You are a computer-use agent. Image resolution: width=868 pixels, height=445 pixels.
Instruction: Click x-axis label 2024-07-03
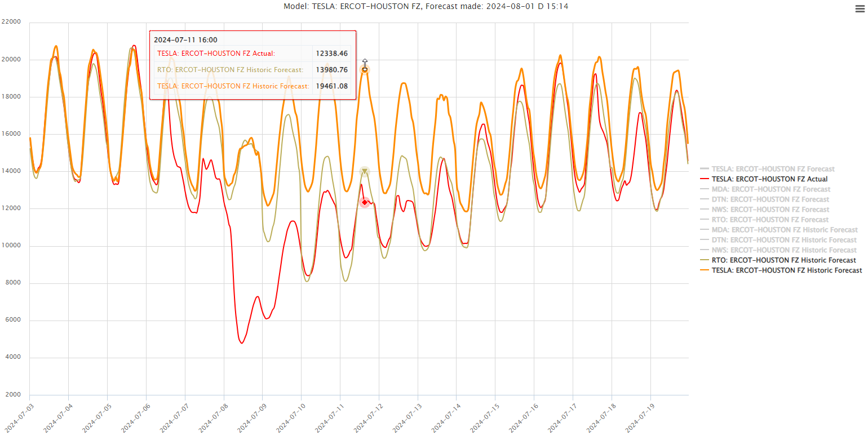20,417
